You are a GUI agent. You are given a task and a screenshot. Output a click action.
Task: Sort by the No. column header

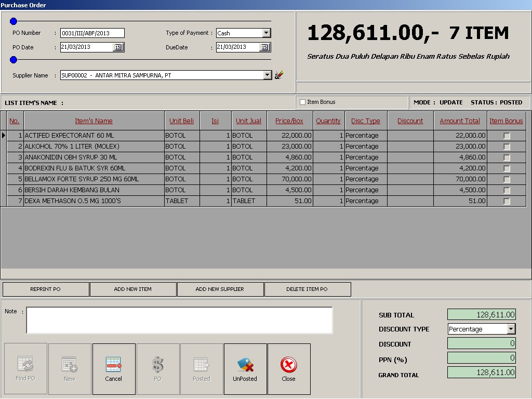point(15,121)
